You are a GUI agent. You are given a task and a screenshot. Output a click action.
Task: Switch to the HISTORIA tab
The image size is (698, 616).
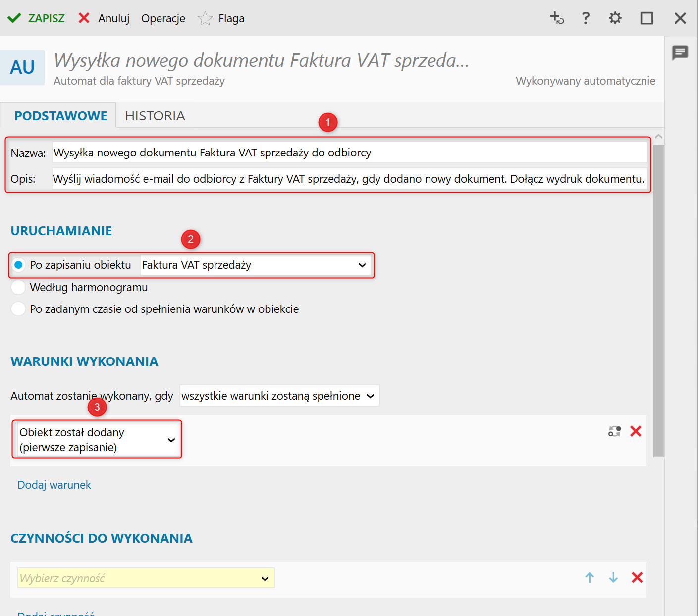click(155, 116)
